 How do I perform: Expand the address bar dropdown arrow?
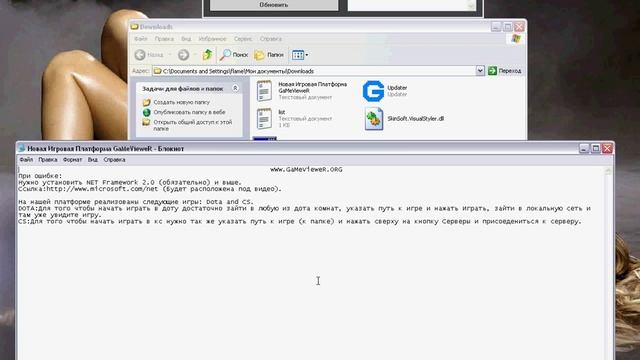point(480,71)
